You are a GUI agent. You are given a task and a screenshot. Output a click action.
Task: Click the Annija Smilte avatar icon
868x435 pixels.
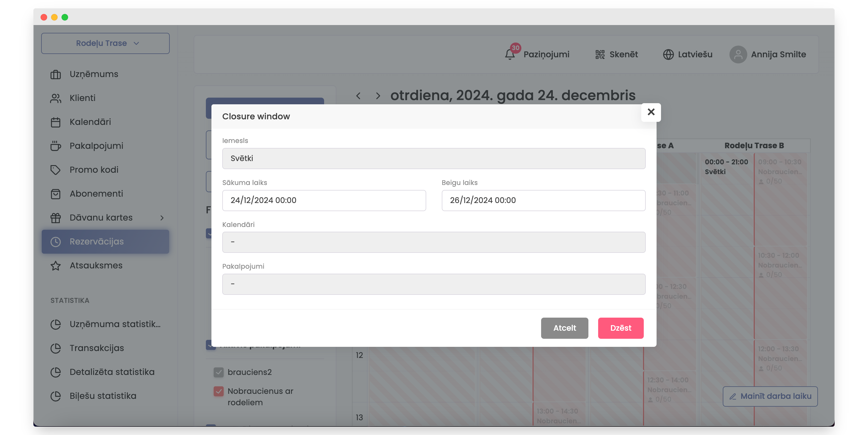coord(738,54)
